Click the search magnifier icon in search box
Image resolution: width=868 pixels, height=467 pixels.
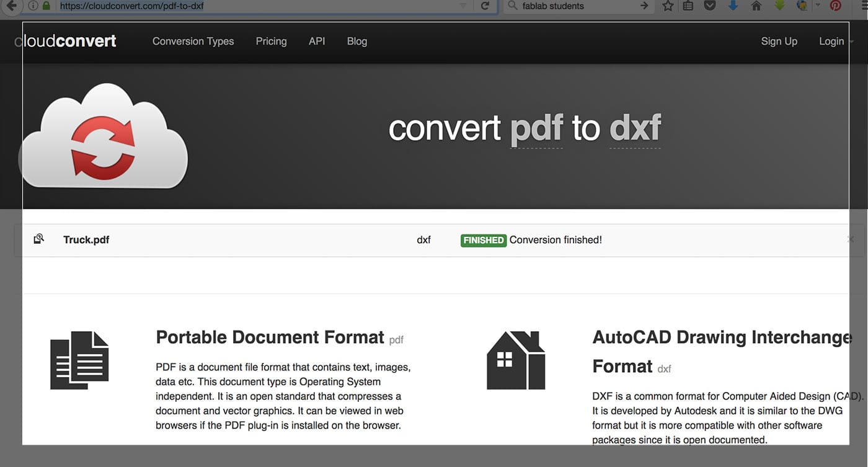click(x=512, y=6)
